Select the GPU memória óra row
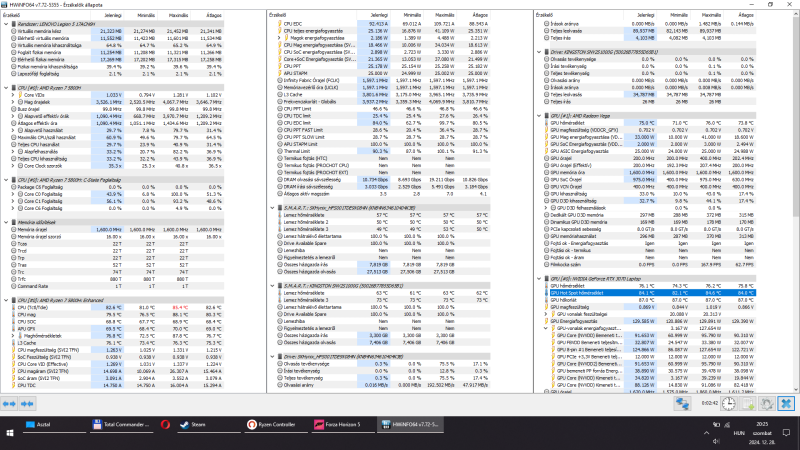Screen dimensions: 800x450 tap(649, 172)
